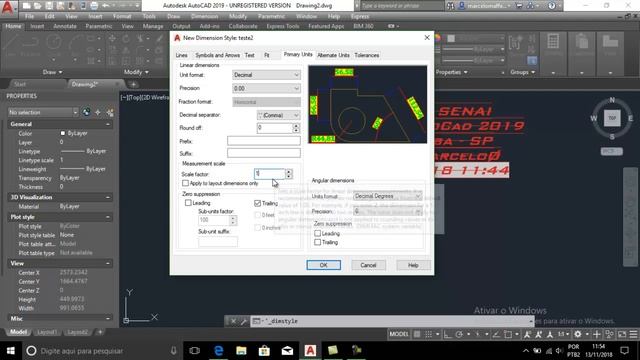Screen dimensions: 640x360
Task: Open the Groups panel flyout
Action: pyautogui.click(x=522, y=72)
